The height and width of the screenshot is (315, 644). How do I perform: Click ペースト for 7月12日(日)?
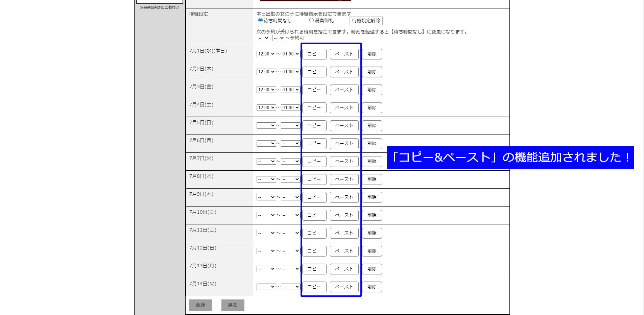point(344,251)
